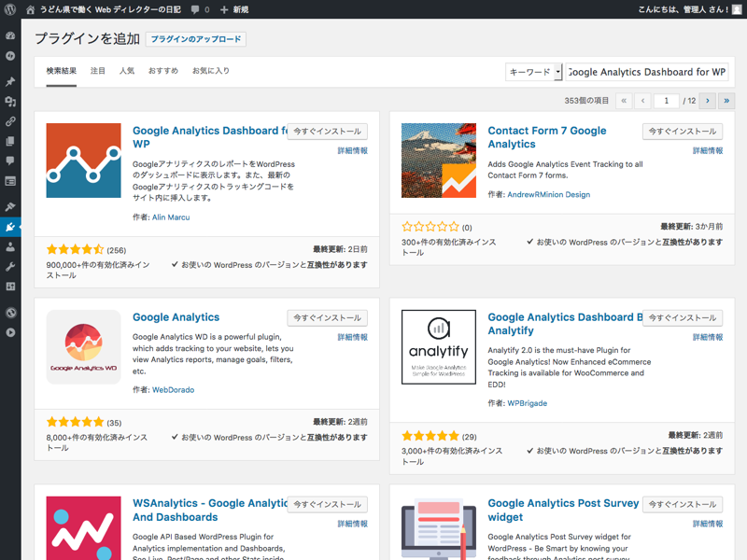Open the Users person icon in the sidebar
This screenshot has height=560, width=747.
coord(10,246)
